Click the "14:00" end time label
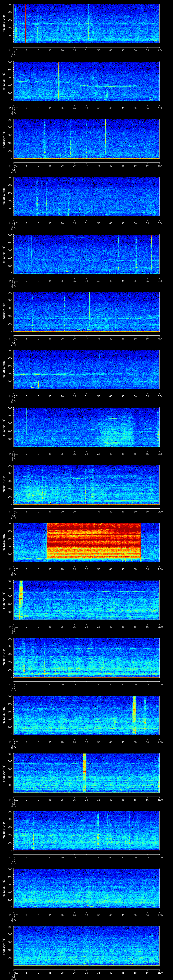 click(159, 742)
